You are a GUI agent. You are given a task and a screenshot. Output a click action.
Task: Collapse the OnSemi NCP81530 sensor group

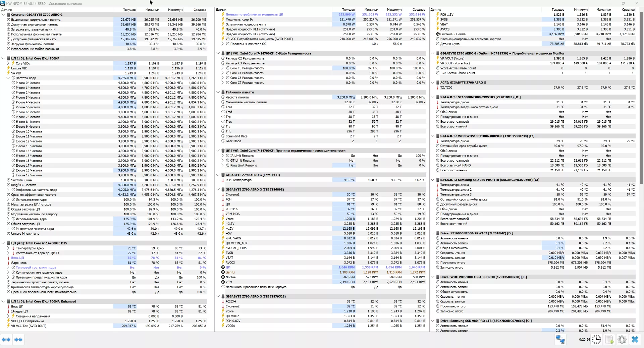coord(433,54)
